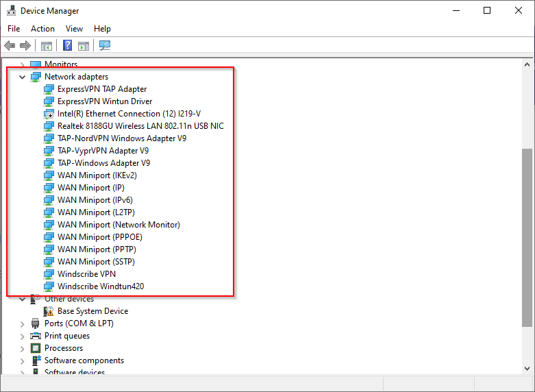Click the TAP-VyprVPN adapter icon
Viewport: 535px width, 392px height.
(49, 151)
